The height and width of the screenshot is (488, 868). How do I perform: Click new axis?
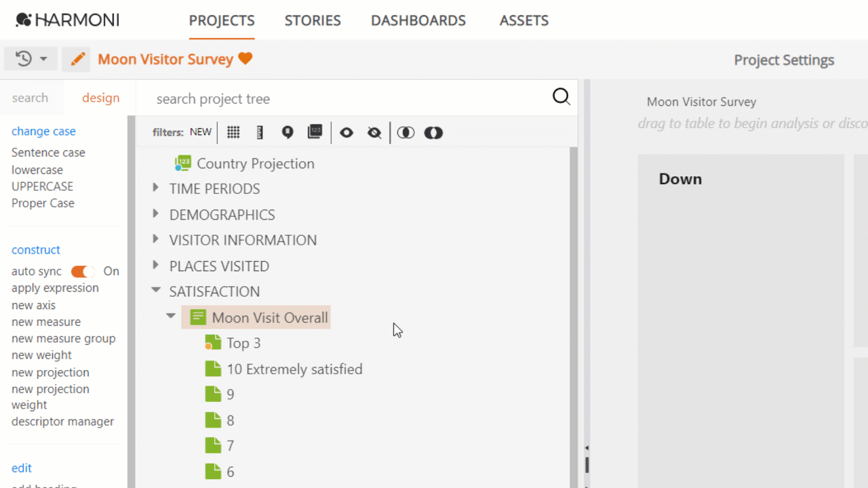33,306
